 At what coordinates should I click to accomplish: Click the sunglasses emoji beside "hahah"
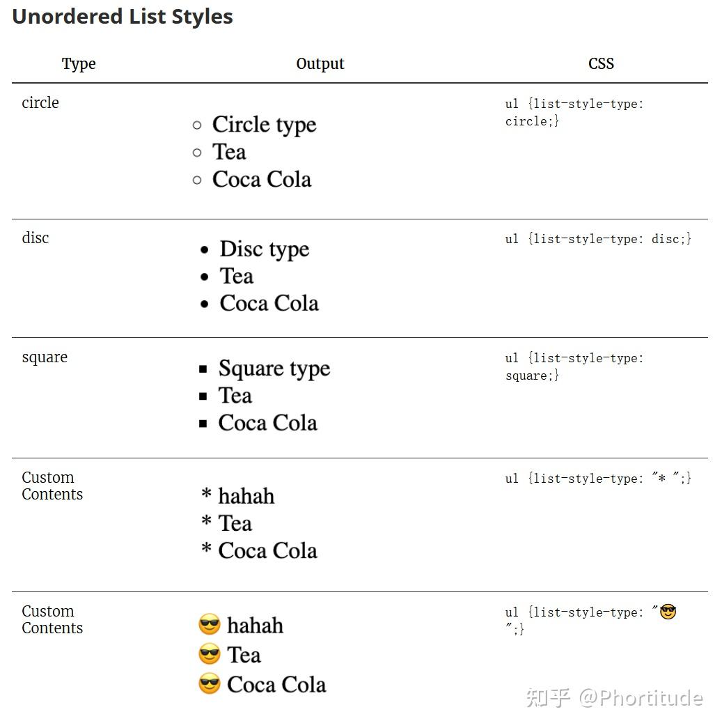coord(209,624)
